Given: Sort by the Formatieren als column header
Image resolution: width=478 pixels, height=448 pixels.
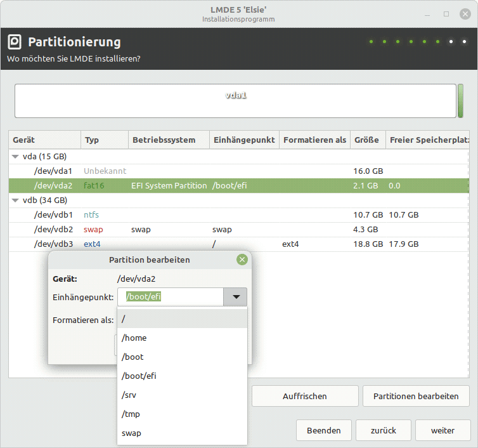Looking at the screenshot, I should 314,140.
